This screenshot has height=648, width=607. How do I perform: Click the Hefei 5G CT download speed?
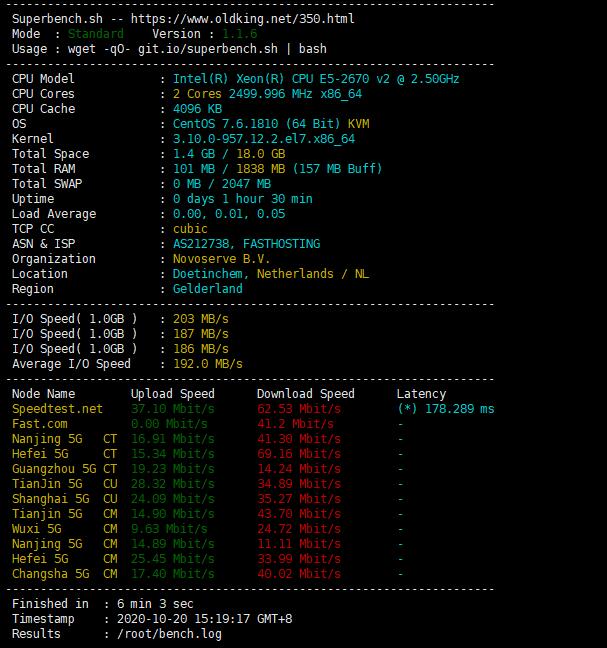click(299, 454)
